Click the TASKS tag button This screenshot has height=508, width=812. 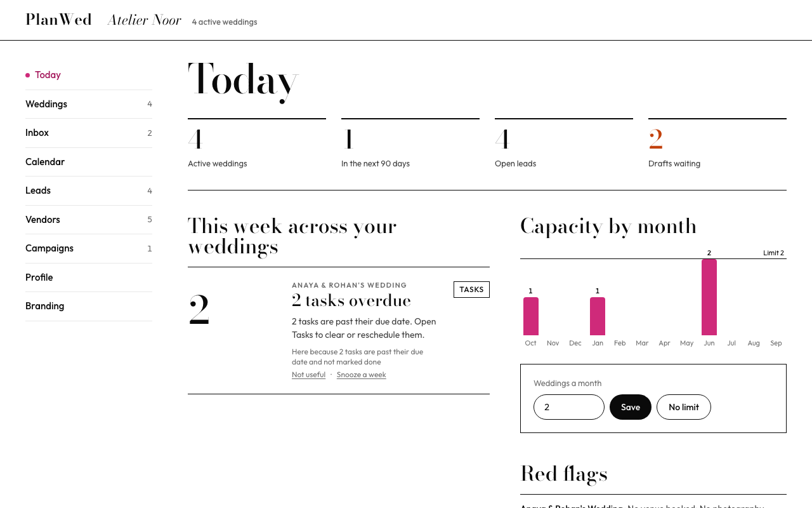tap(471, 290)
